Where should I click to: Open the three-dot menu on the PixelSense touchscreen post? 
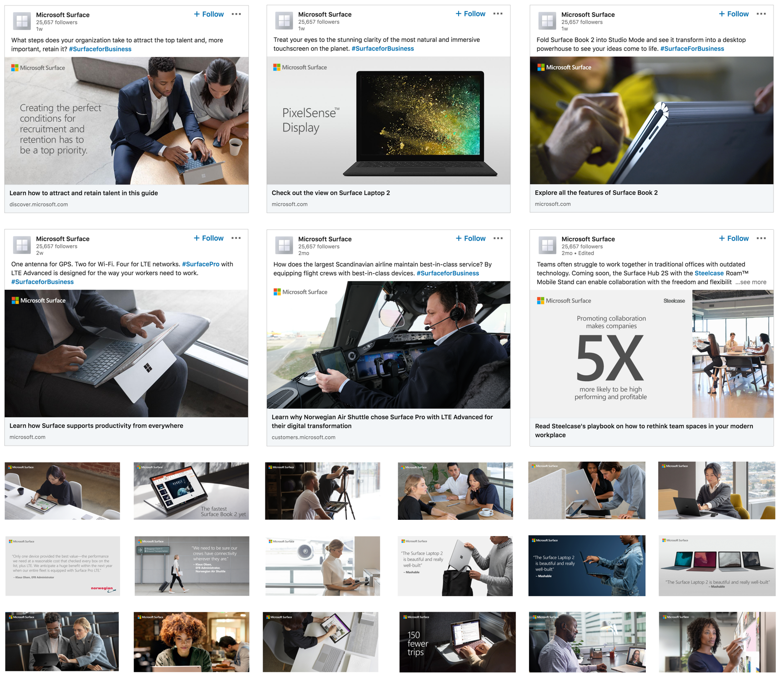tap(498, 14)
